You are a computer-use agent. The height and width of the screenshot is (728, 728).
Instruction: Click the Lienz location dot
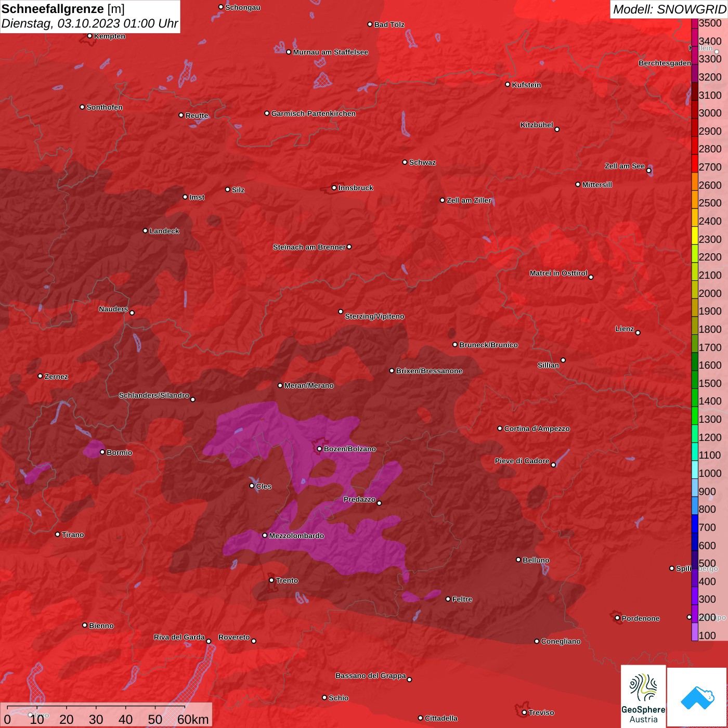[x=638, y=333]
